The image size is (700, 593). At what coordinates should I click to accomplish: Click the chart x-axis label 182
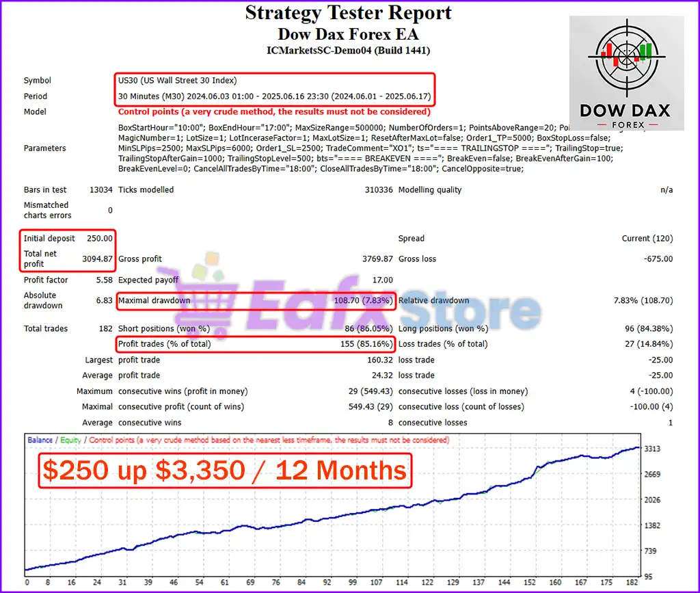pos(632,582)
